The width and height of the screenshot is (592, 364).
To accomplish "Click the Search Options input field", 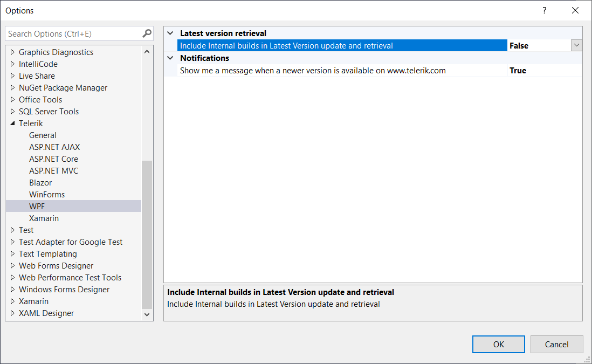I will point(70,33).
